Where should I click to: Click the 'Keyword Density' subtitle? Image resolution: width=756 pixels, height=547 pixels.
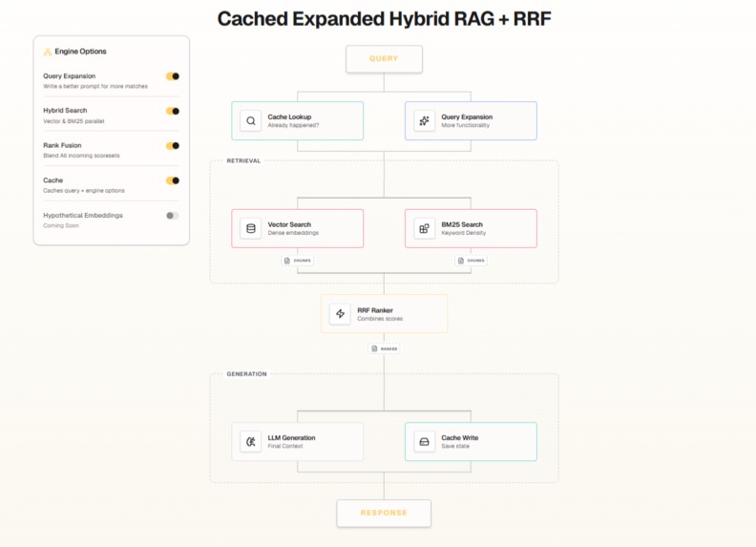pyautogui.click(x=464, y=233)
